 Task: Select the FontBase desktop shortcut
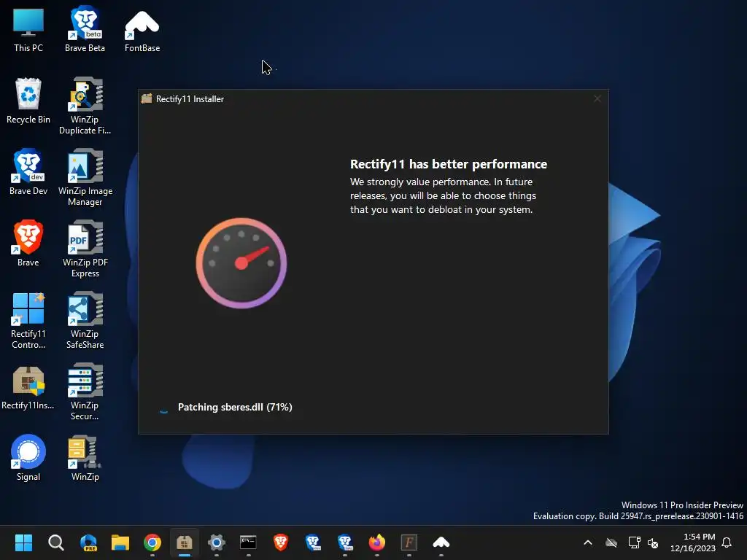(x=142, y=31)
